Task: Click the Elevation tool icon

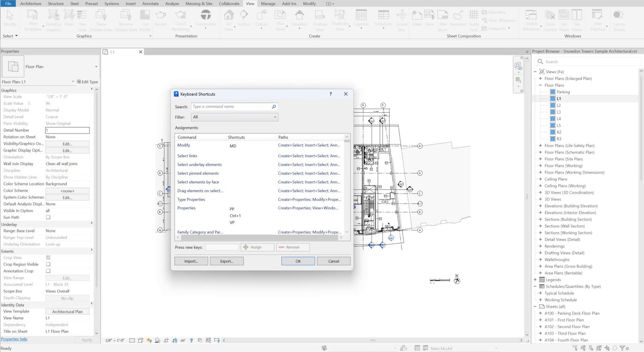Action: [x=299, y=15]
